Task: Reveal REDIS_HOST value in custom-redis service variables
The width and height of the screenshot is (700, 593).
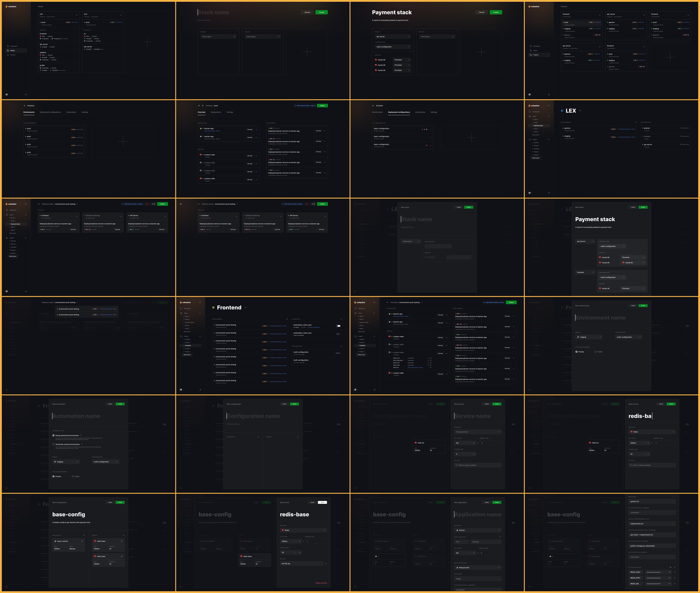Action: (428, 358)
